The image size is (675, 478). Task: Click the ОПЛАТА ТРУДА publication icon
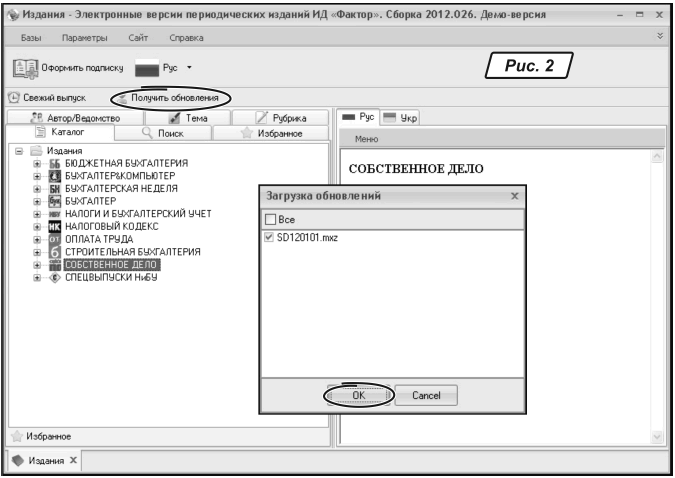point(56,240)
